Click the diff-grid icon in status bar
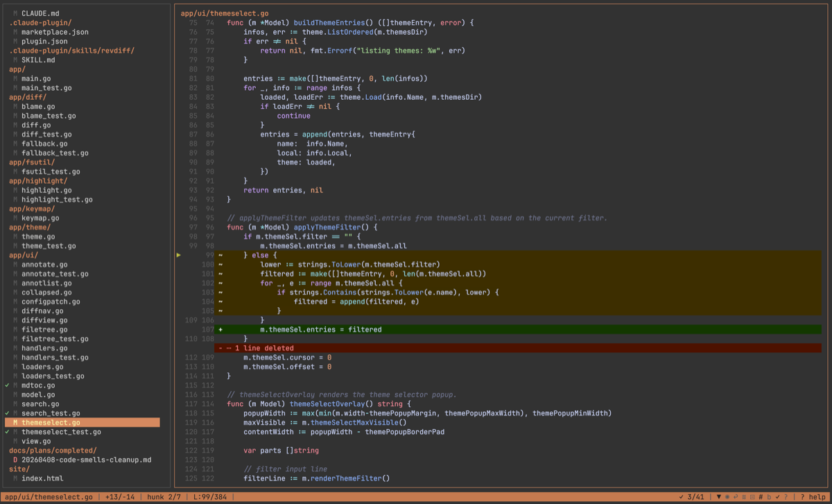This screenshot has width=832, height=504. point(744,496)
